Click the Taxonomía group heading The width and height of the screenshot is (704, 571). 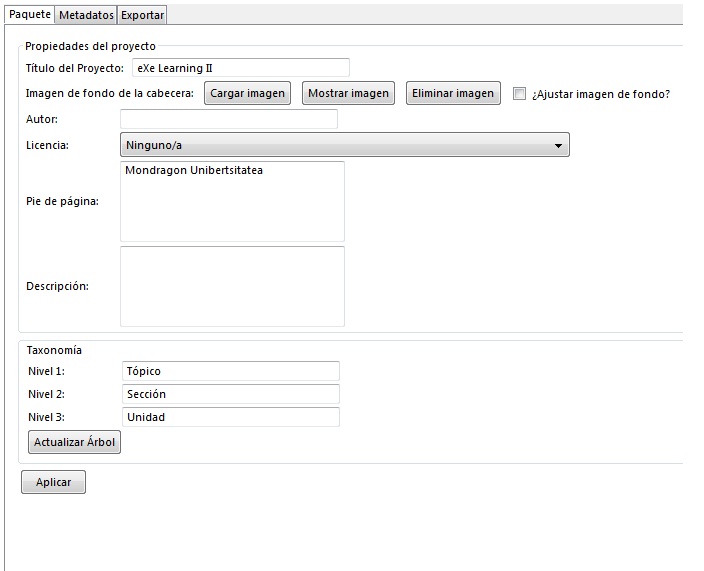click(x=54, y=350)
